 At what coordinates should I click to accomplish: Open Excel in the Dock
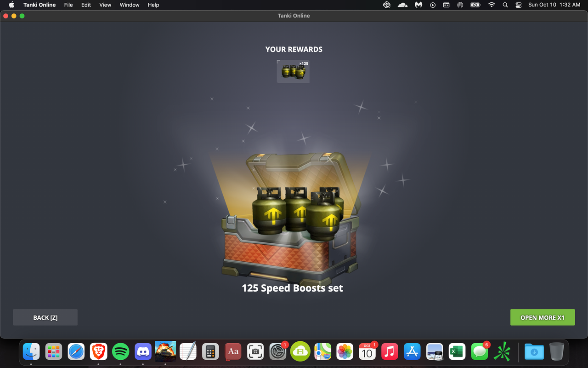(457, 352)
